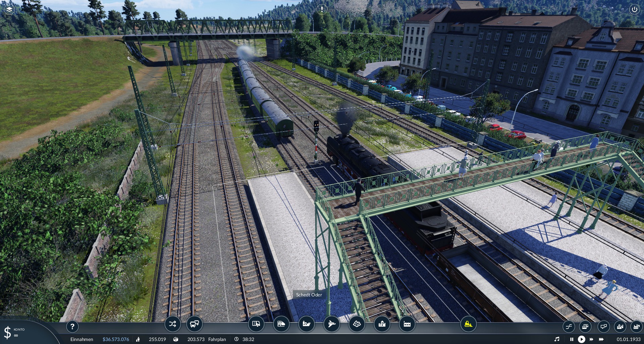644x344 pixels.
Task: Click the passenger count 255.019
Action: [x=157, y=339]
